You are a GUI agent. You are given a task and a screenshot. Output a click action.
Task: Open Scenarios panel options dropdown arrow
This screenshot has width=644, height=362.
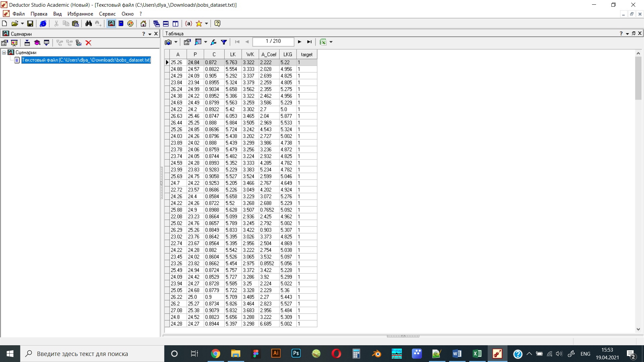click(150, 34)
